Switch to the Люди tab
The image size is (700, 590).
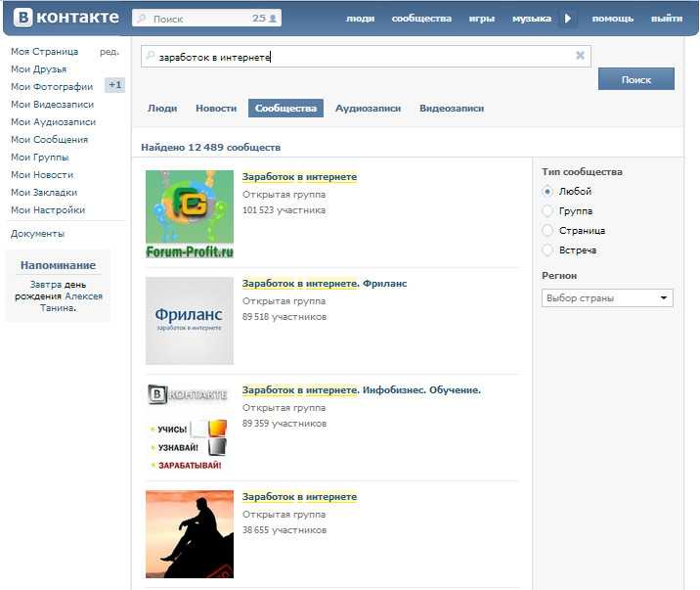[x=162, y=108]
